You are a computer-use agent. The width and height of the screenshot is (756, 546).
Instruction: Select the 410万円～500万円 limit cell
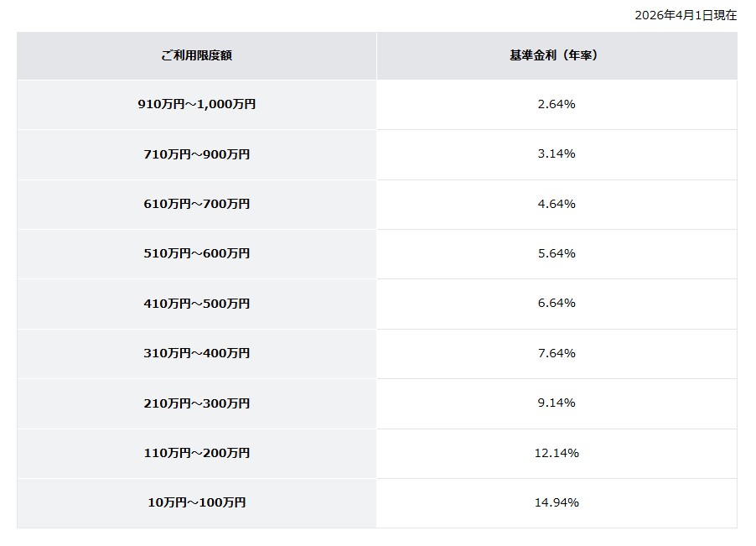pyautogui.click(x=196, y=304)
